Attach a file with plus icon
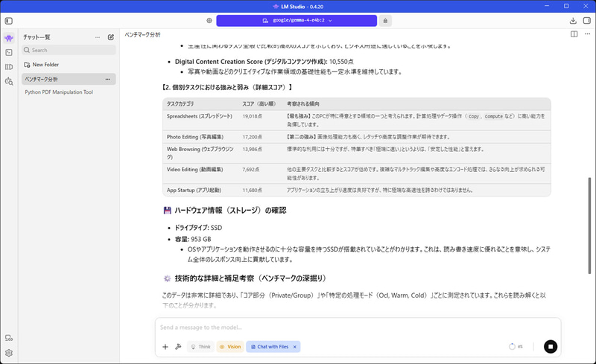This screenshot has width=596, height=364. [x=165, y=347]
